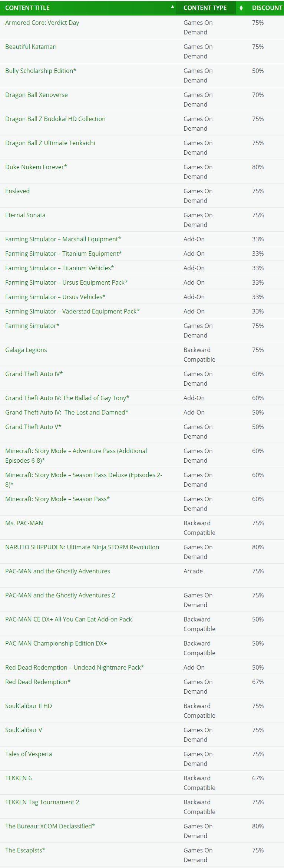Sort table by Content Type column
This screenshot has height=868, width=284.
(205, 8)
